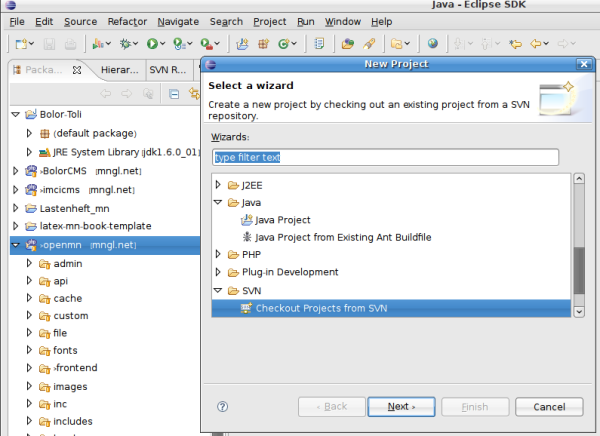Expand the Plug-in Development category
This screenshot has width=600, height=436.
218,272
